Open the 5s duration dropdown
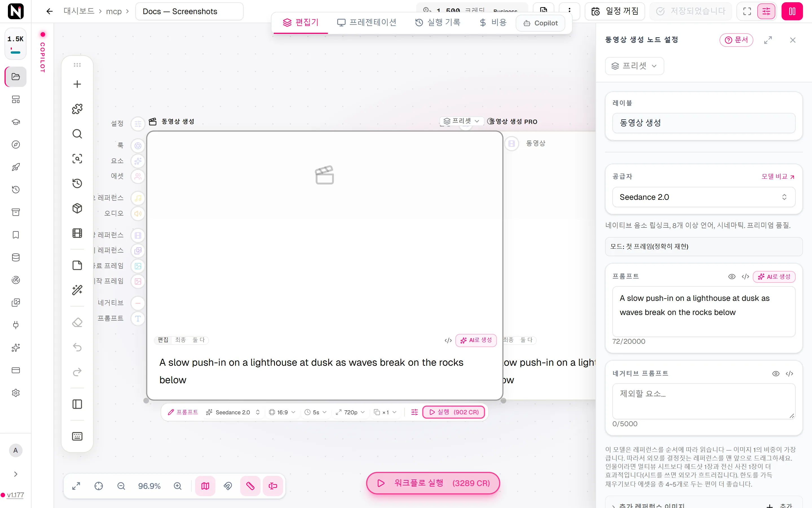This screenshot has width=812, height=508. [315, 412]
